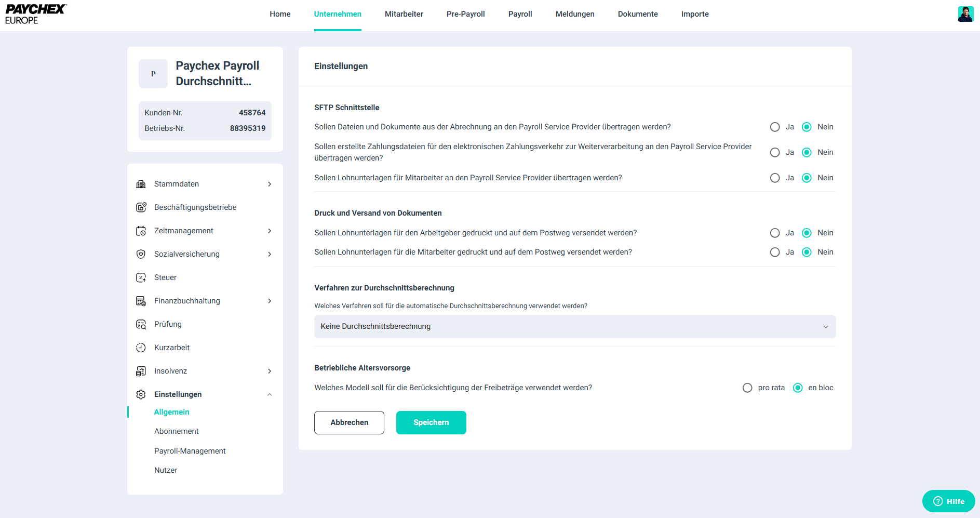Switch to the Mitarbeiter tab
980x518 pixels.
point(404,14)
